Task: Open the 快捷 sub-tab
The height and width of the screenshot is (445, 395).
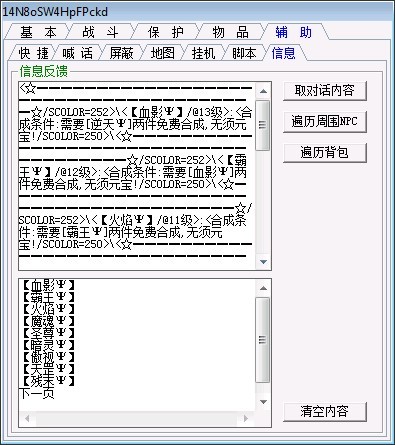Action: [x=33, y=53]
